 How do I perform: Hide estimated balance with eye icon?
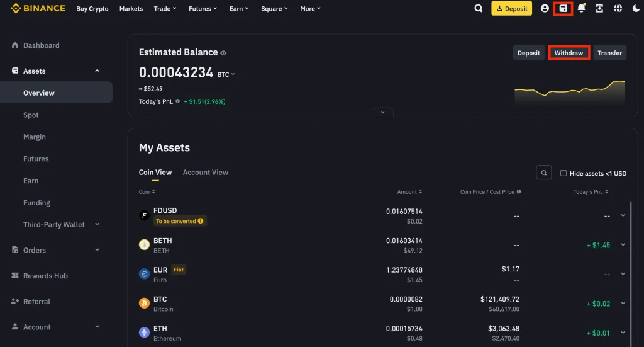tap(223, 53)
